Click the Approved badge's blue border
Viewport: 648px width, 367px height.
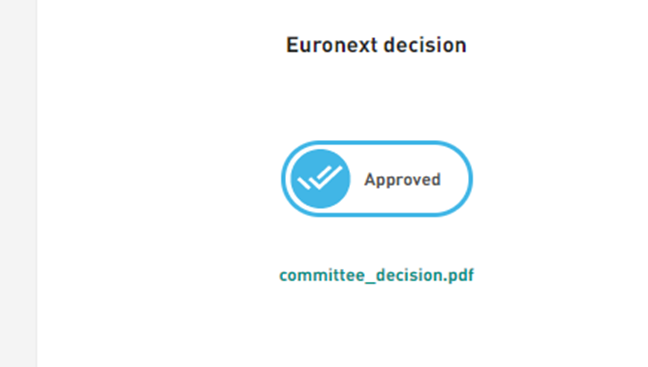pyautogui.click(x=377, y=143)
